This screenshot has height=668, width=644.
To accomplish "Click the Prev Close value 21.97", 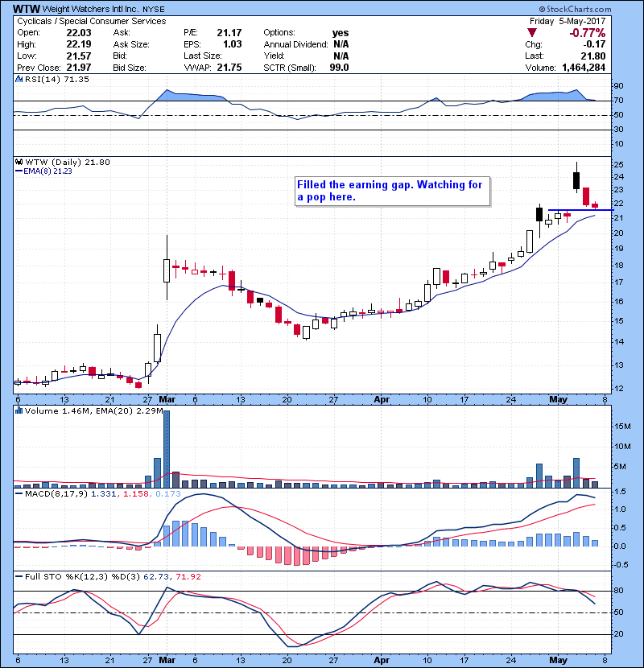I will 79,68.
